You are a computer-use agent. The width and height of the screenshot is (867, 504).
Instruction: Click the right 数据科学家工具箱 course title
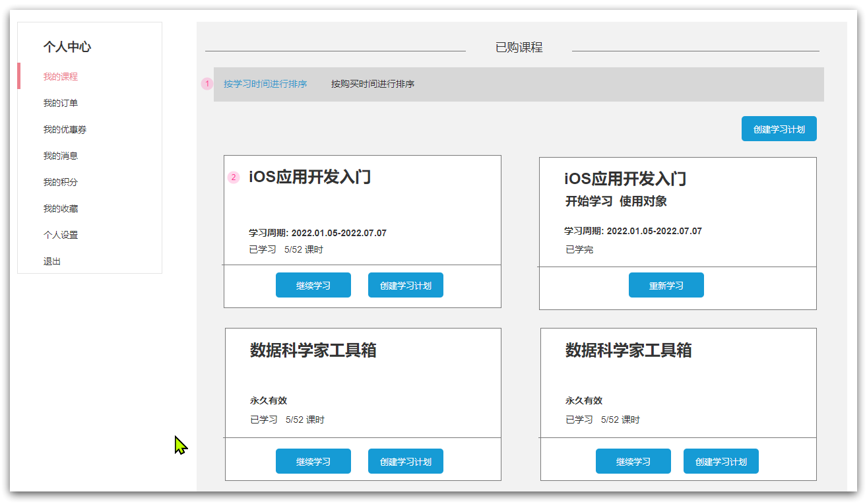tap(629, 350)
